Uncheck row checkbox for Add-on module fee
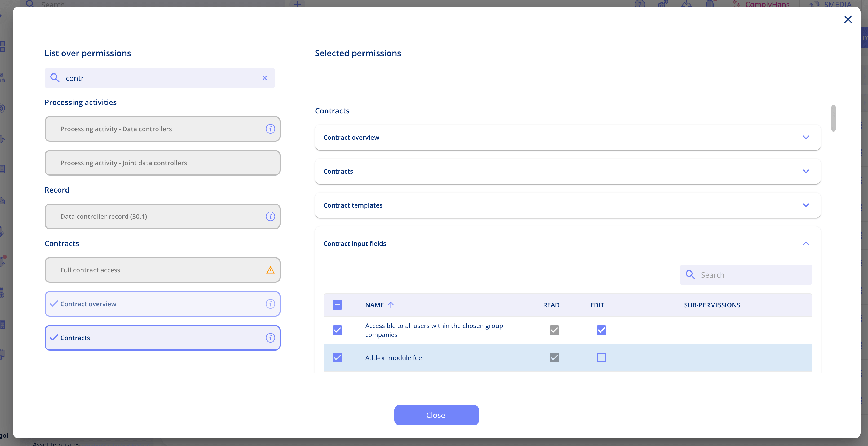The image size is (868, 446). click(337, 357)
